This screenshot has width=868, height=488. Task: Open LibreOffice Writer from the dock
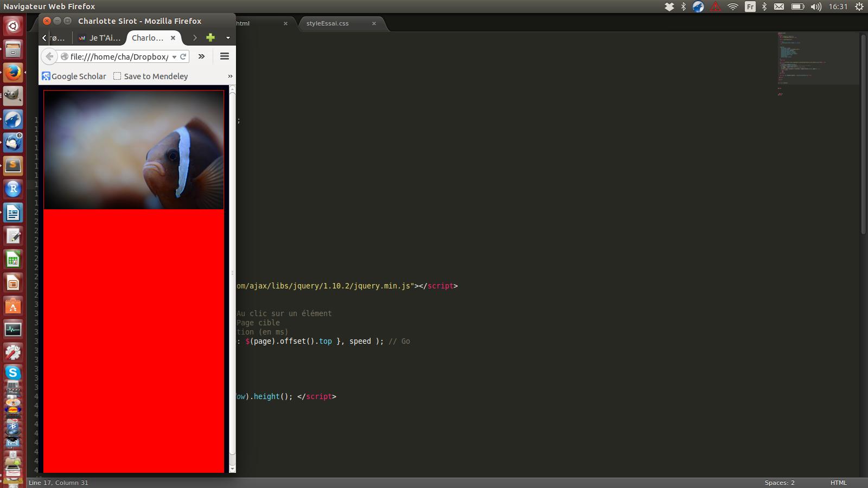pos(13,213)
